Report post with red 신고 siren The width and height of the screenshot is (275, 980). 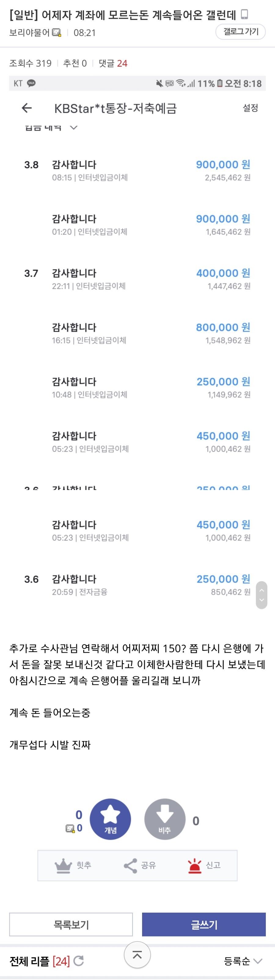[195, 865]
